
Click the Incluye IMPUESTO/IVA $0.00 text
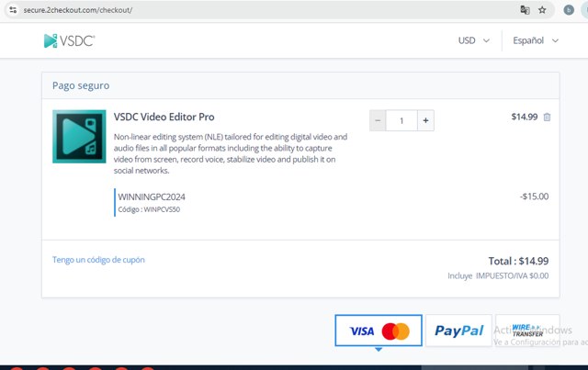pos(498,276)
